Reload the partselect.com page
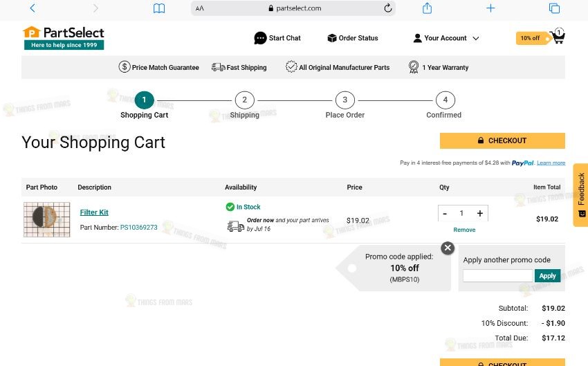 pos(388,8)
